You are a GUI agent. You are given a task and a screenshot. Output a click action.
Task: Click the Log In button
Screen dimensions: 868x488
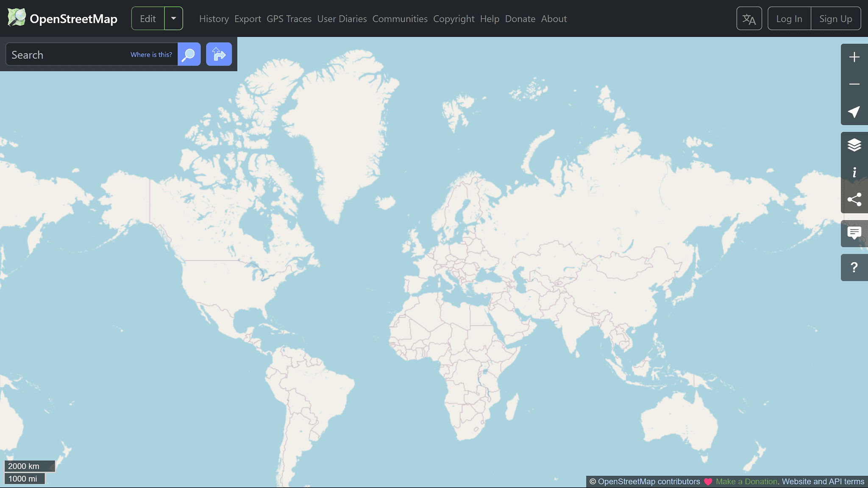tap(789, 19)
